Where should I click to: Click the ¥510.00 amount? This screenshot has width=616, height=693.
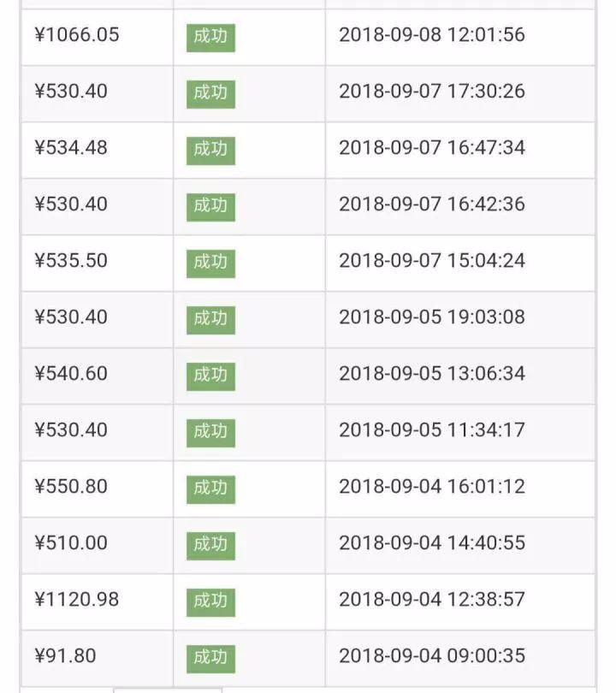coord(71,542)
